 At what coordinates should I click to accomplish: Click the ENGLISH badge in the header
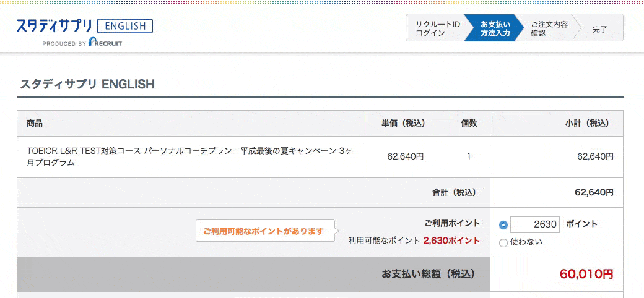pyautogui.click(x=125, y=26)
